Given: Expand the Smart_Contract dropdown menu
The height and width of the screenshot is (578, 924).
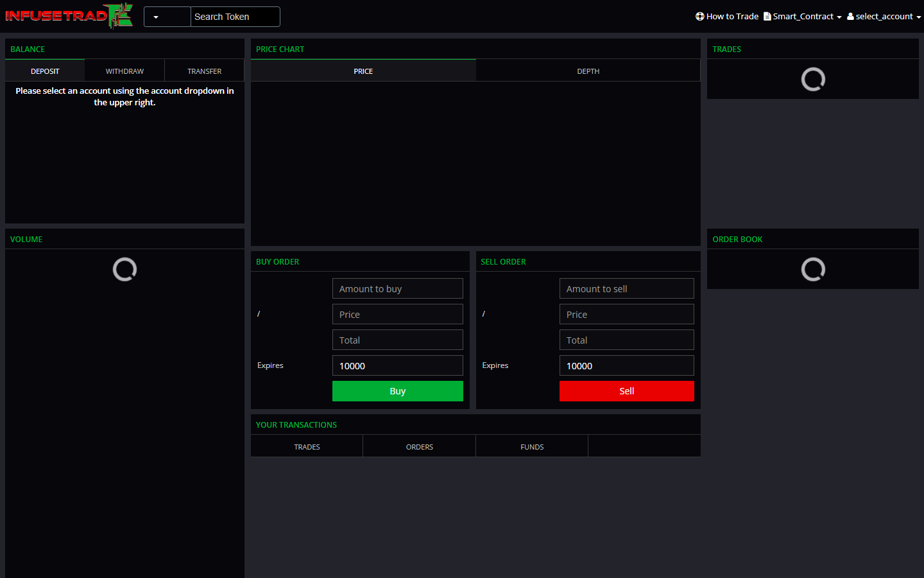Looking at the screenshot, I should tap(802, 16).
